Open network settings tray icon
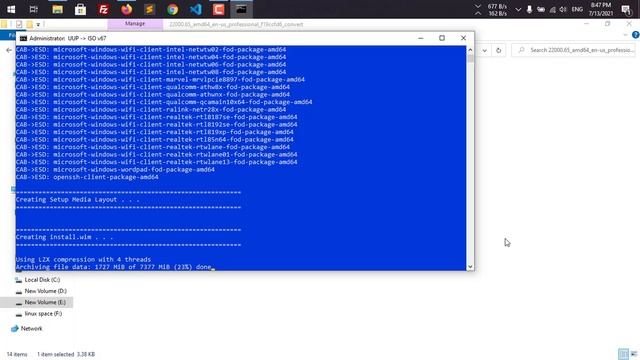Image resolution: width=640 pixels, height=360 pixels. [x=552, y=9]
